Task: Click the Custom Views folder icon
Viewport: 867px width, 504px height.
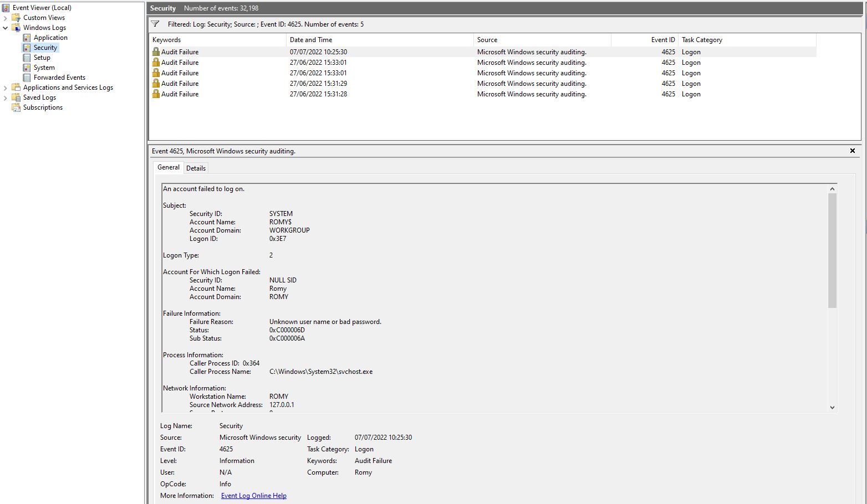Action: (16, 18)
